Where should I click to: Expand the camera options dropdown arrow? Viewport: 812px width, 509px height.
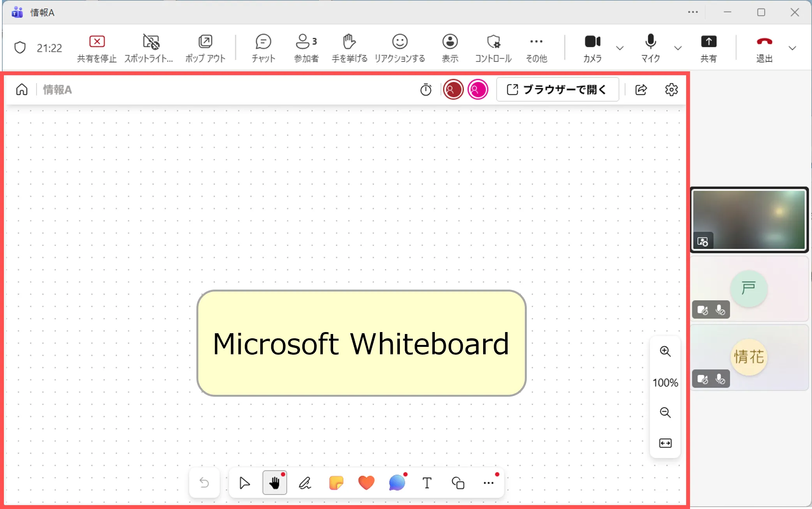pyautogui.click(x=620, y=48)
